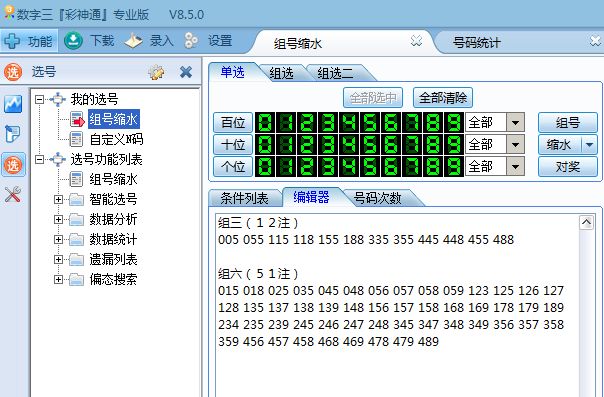Click the editor scrollbar up arrow
The height and width of the screenshot is (397, 604).
[586, 222]
